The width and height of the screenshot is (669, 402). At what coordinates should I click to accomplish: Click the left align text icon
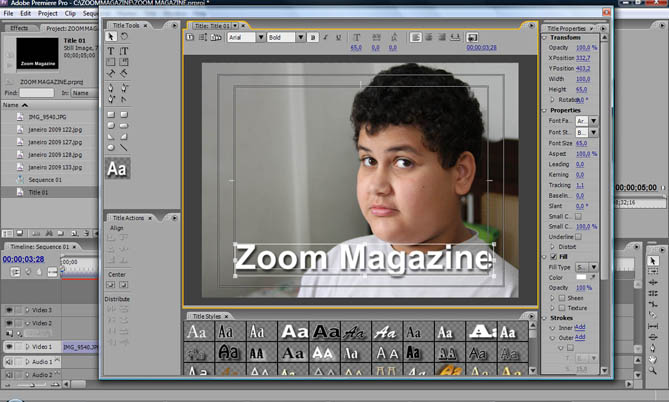pos(417,38)
